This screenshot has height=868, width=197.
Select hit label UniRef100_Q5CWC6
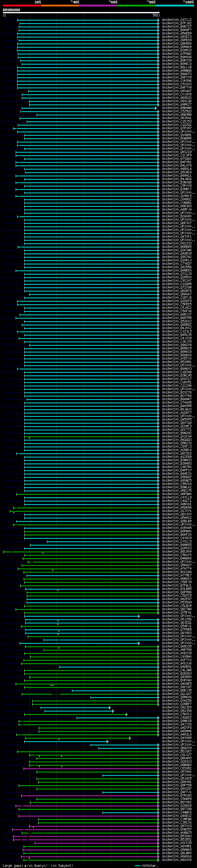coord(177,172)
